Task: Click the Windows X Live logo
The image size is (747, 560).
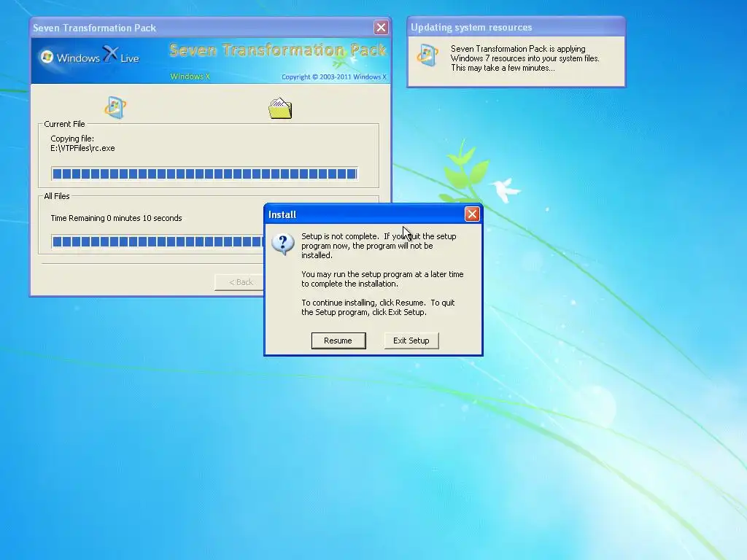Action: point(90,57)
